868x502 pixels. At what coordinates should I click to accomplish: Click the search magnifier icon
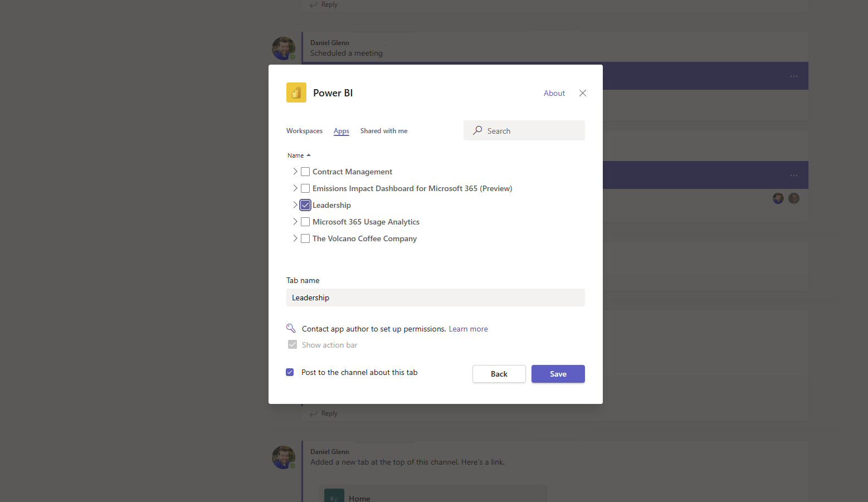tap(477, 130)
